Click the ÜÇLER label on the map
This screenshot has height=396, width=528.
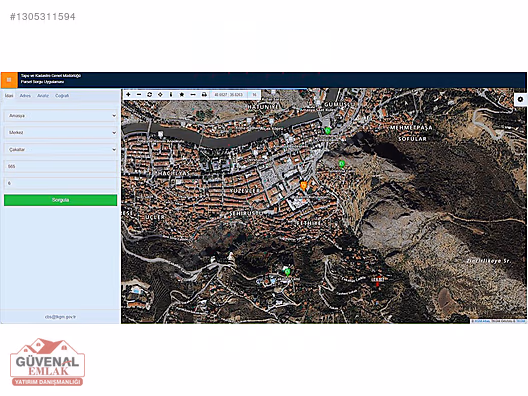coord(155,217)
